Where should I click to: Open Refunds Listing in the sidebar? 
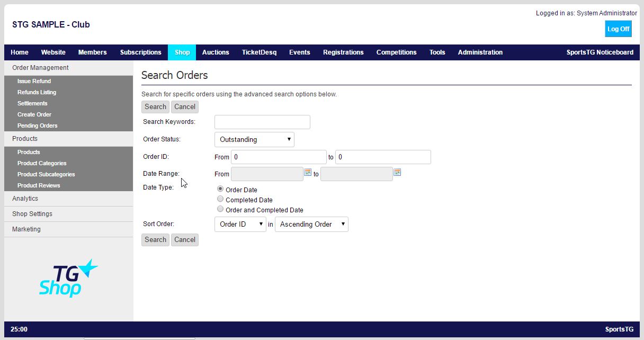(x=37, y=92)
